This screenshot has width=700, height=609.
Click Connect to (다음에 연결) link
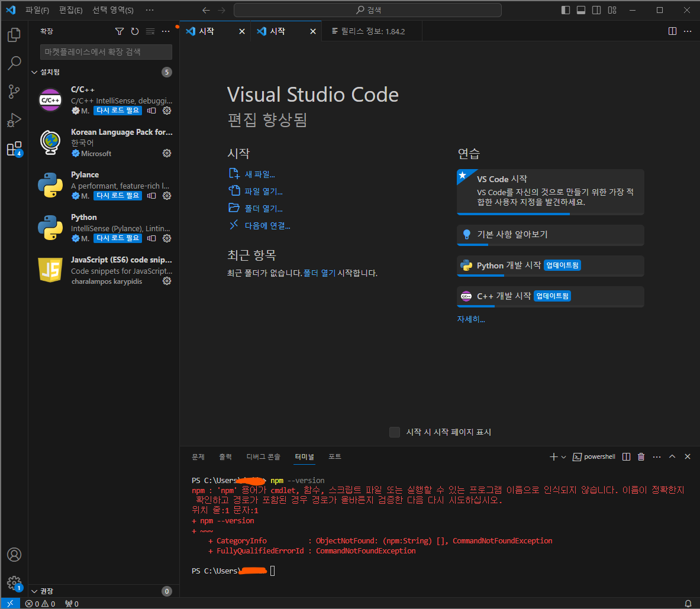259,226
